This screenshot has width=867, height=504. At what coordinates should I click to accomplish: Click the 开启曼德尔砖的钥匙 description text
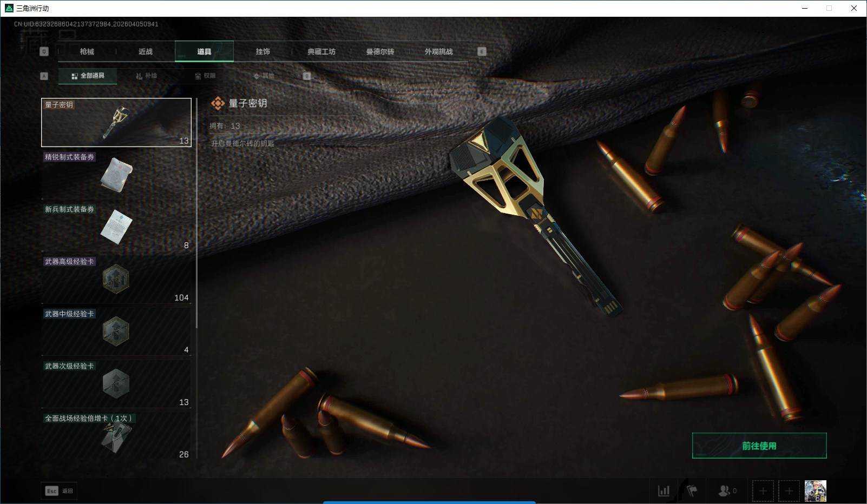click(x=243, y=143)
